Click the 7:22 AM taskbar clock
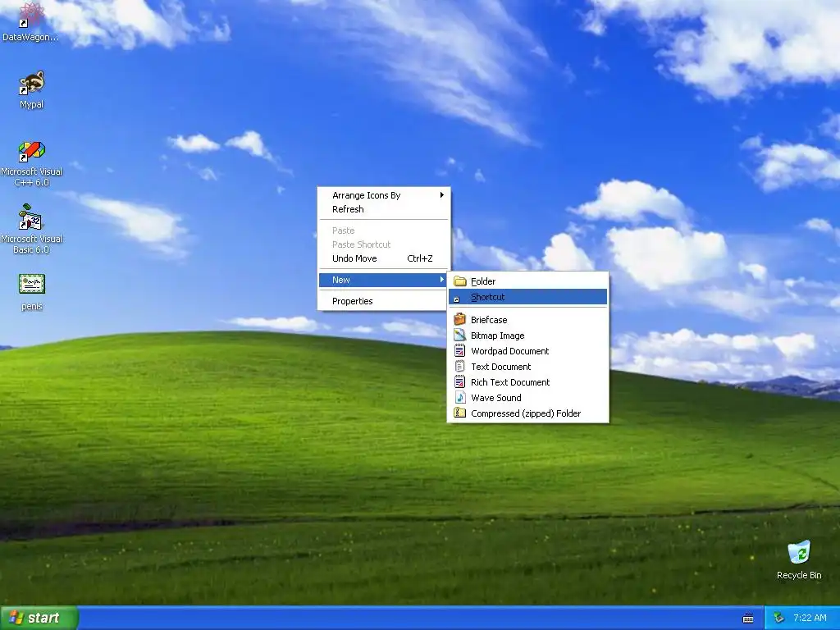This screenshot has width=840, height=630. pos(810,618)
